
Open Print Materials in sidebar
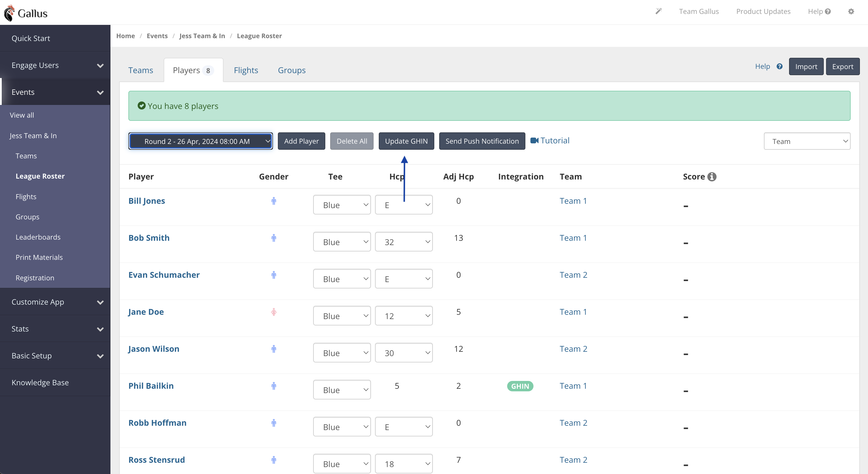click(39, 258)
